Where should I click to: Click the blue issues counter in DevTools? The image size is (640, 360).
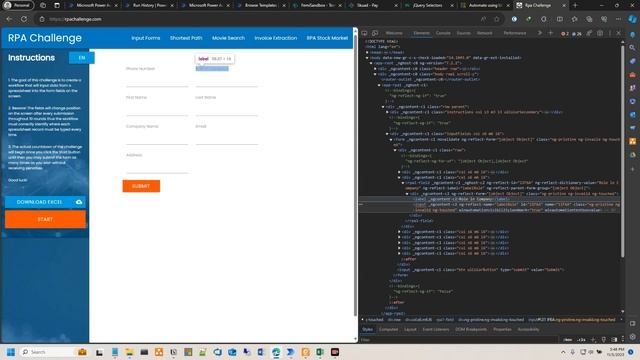click(x=577, y=33)
